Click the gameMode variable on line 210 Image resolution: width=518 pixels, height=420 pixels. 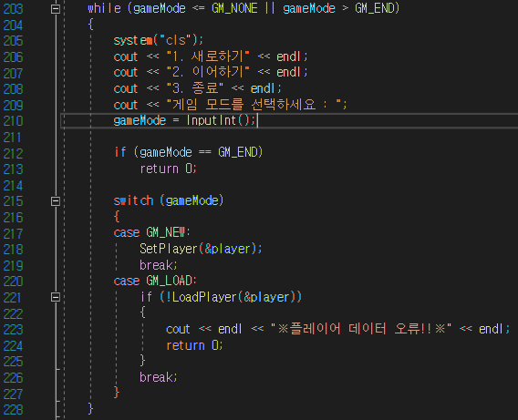[140, 121]
